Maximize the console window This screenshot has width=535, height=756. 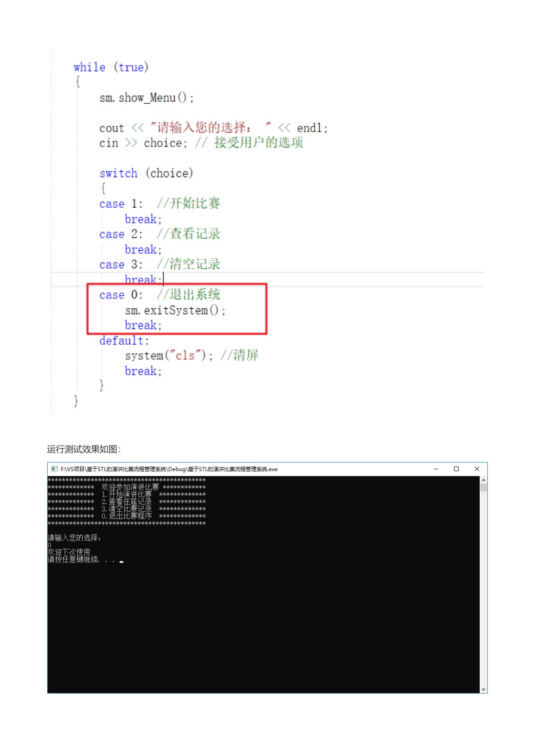[x=456, y=469]
